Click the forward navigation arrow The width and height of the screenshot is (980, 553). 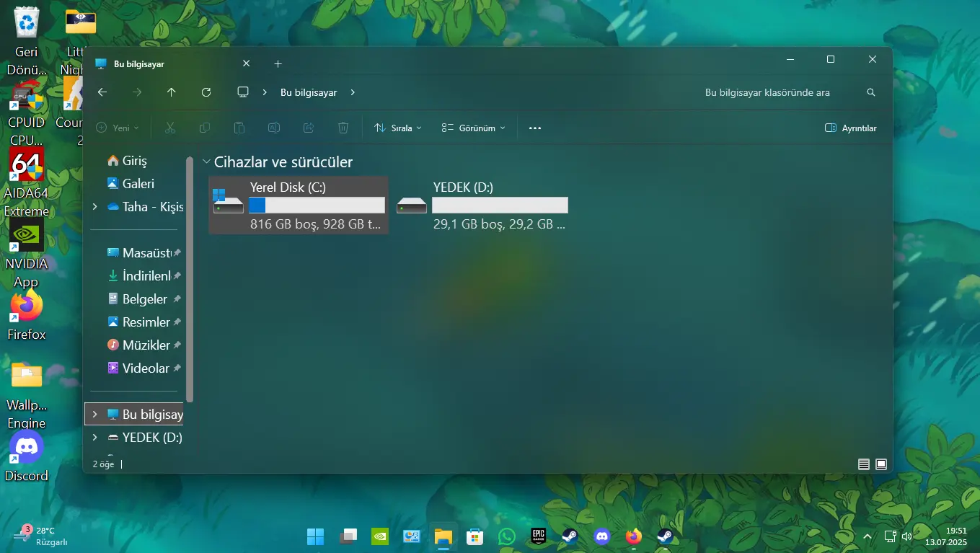tap(137, 92)
